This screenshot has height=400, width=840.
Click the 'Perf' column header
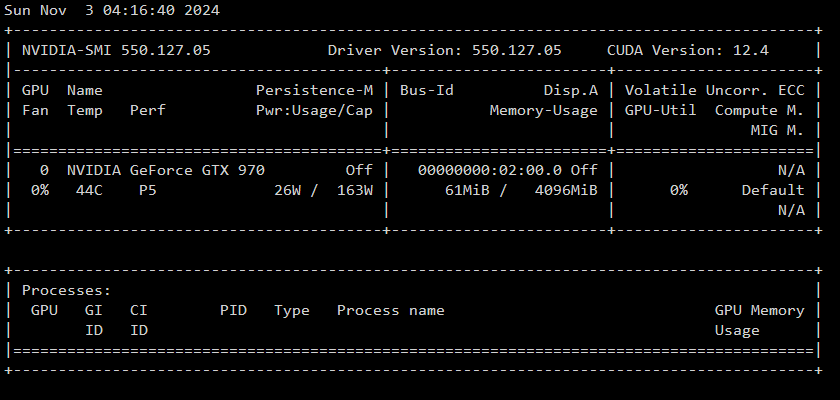pyautogui.click(x=148, y=110)
